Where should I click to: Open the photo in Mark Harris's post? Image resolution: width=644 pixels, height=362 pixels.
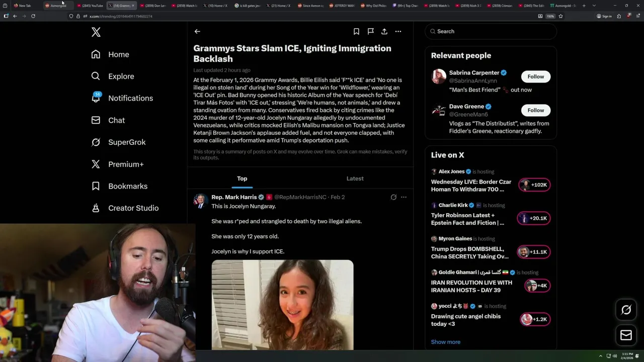[x=282, y=305]
